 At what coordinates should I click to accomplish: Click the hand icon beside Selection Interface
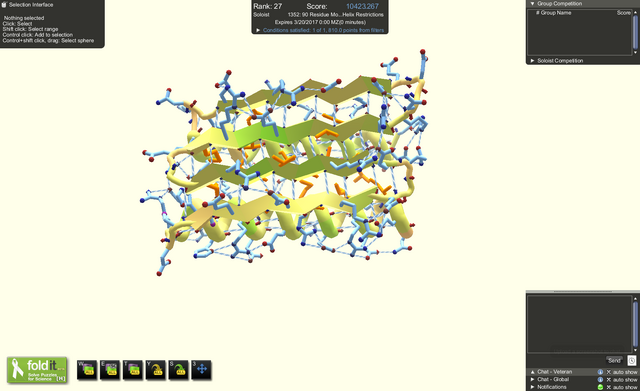(x=4, y=4)
